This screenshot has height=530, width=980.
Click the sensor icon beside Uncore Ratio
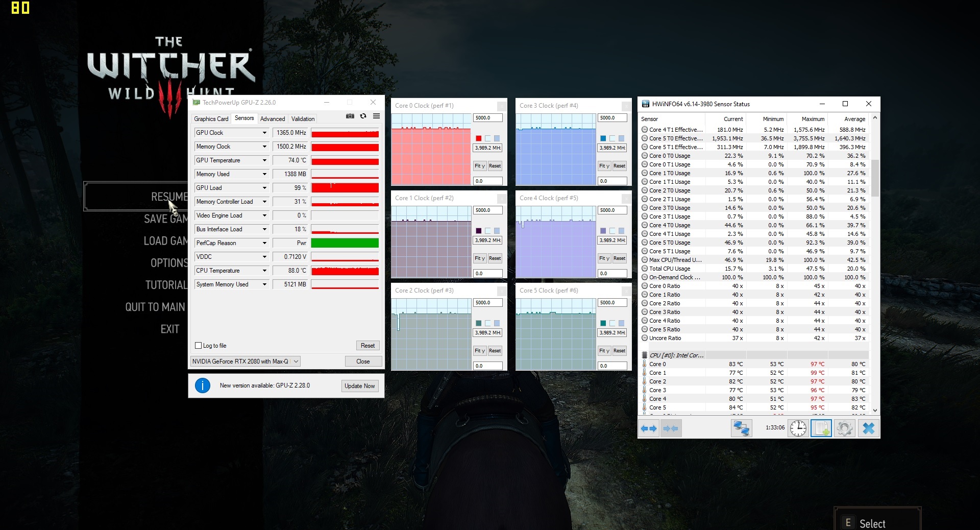[x=645, y=338]
